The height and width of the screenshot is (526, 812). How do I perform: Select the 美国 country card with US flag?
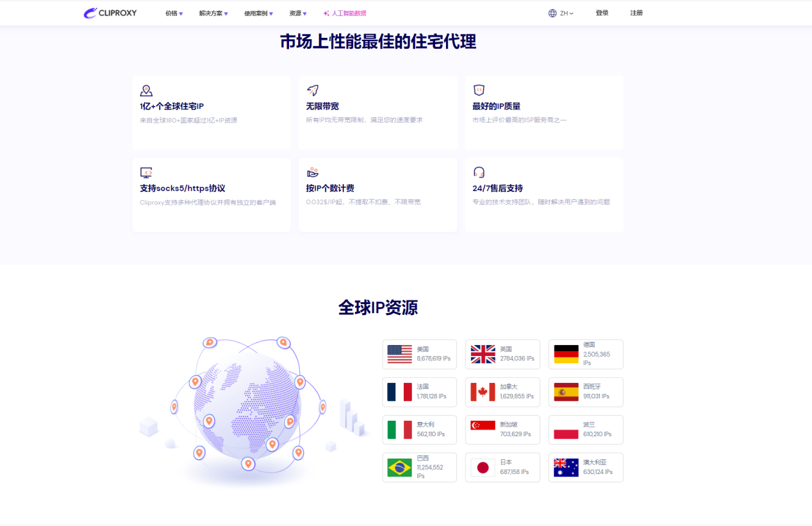coord(419,354)
